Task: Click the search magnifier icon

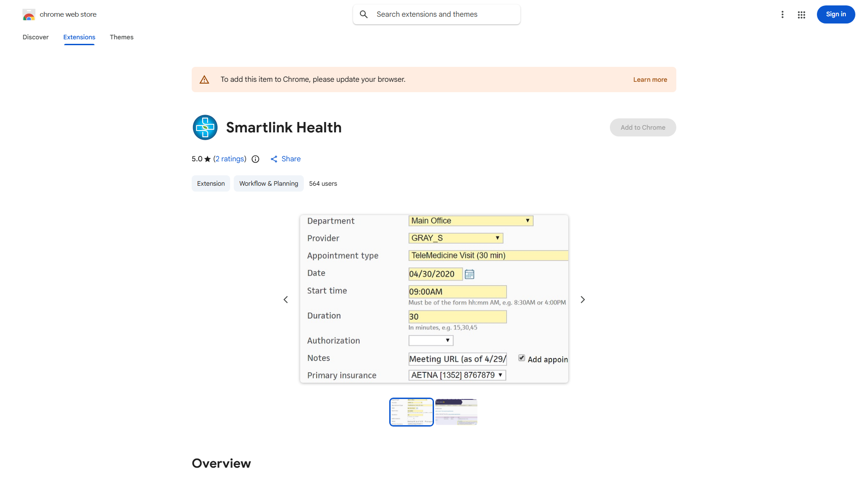Action: [x=364, y=14]
